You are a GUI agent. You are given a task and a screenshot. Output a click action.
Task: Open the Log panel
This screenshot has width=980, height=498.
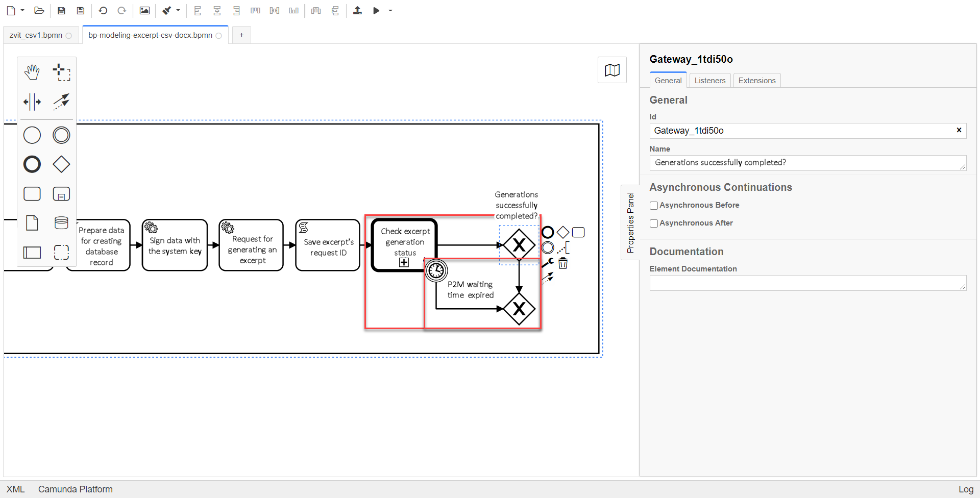966,489
